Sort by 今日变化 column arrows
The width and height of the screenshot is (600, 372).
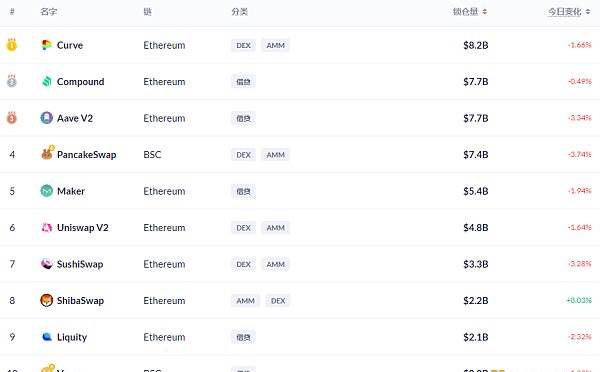(588, 12)
